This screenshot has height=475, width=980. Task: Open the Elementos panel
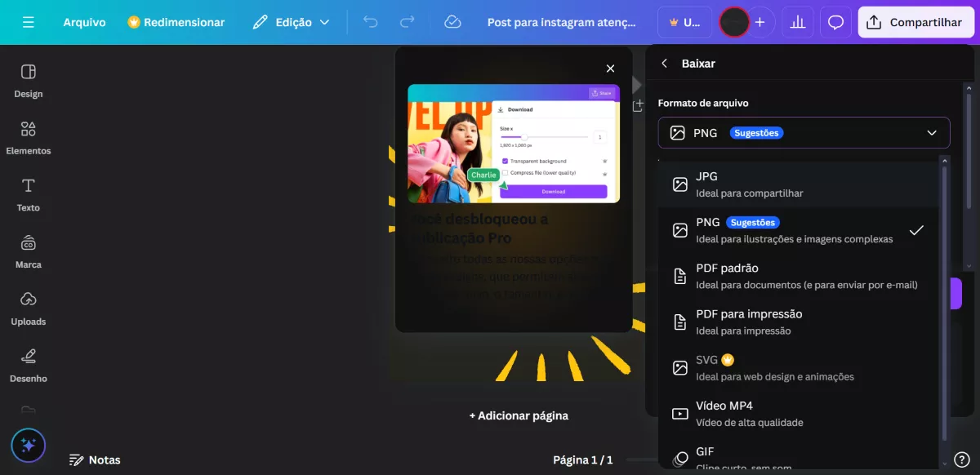28,138
